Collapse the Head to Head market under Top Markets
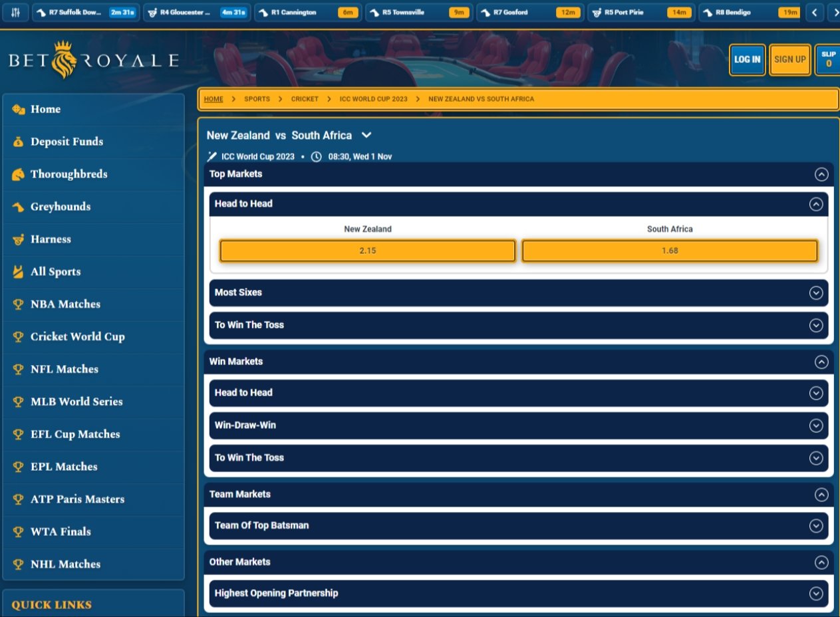Screen dimensions: 840x617 (816, 204)
